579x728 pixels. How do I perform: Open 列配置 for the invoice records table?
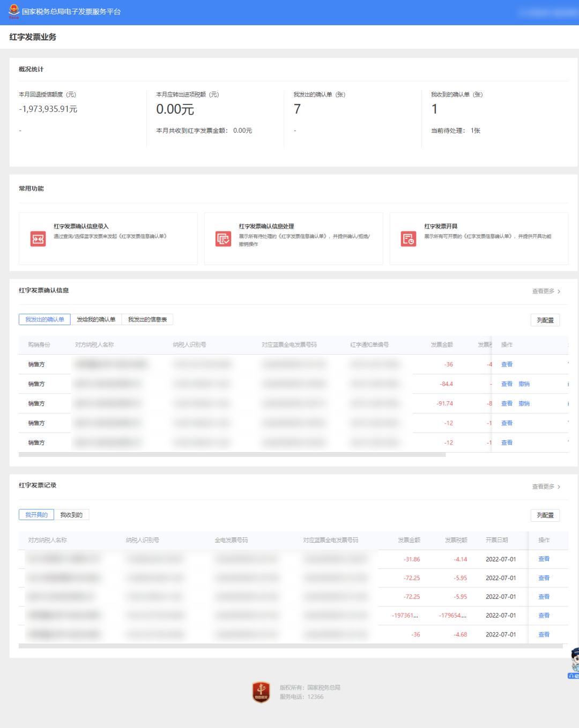[x=545, y=515]
